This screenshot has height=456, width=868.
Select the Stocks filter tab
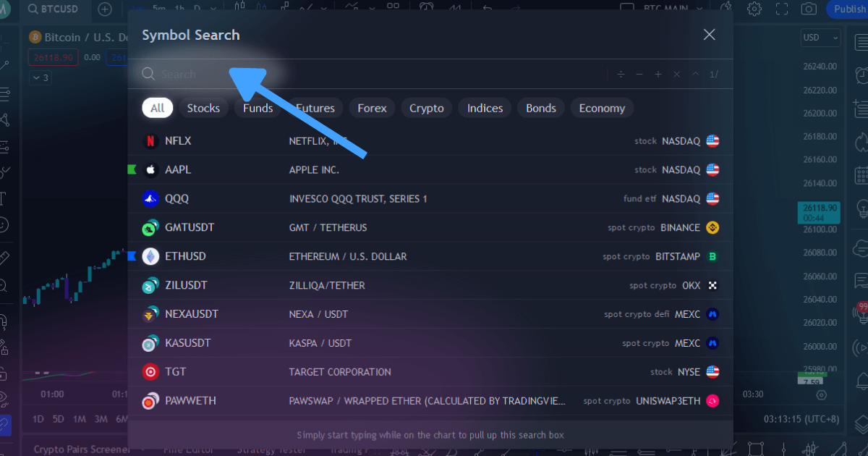point(203,108)
